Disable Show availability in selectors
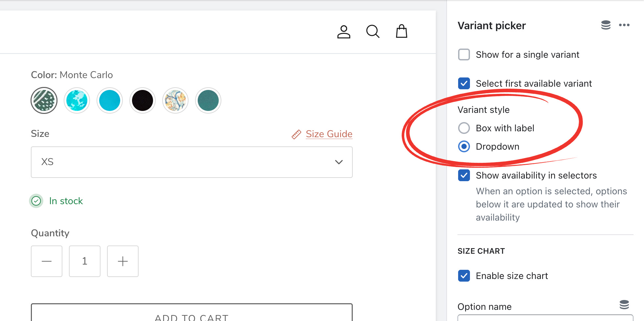The height and width of the screenshot is (321, 644). coord(464,175)
